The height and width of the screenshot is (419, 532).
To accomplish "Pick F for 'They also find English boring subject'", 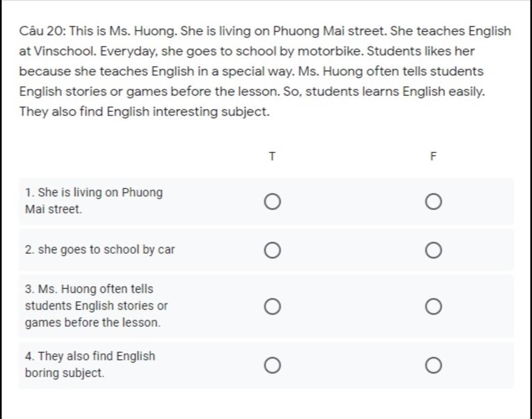I will pyautogui.click(x=433, y=365).
